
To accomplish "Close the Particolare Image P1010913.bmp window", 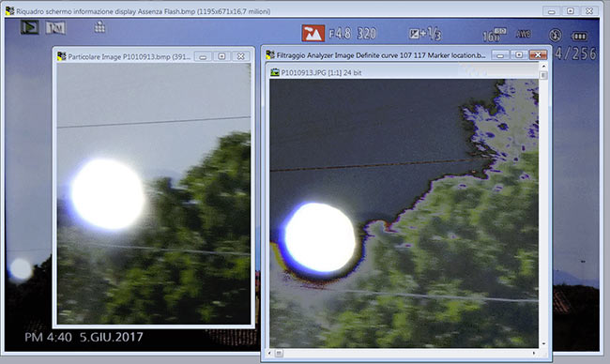I will tap(241, 57).
